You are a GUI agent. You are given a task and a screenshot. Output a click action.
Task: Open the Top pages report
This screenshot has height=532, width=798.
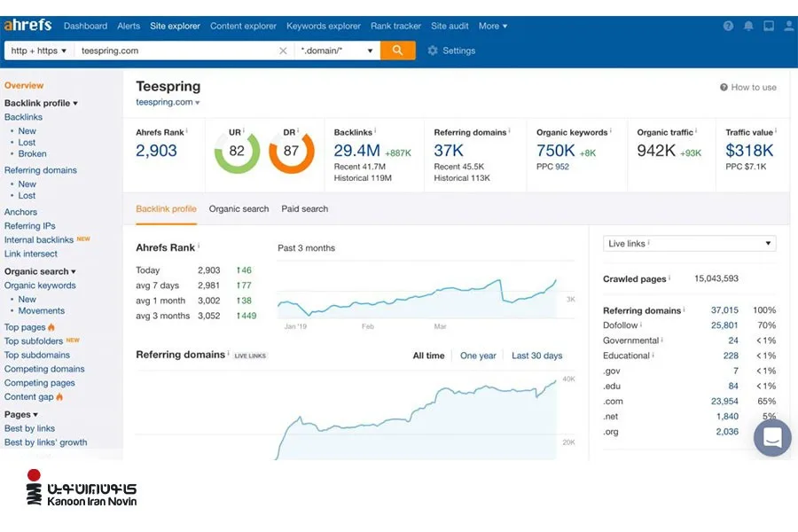pyautogui.click(x=25, y=327)
